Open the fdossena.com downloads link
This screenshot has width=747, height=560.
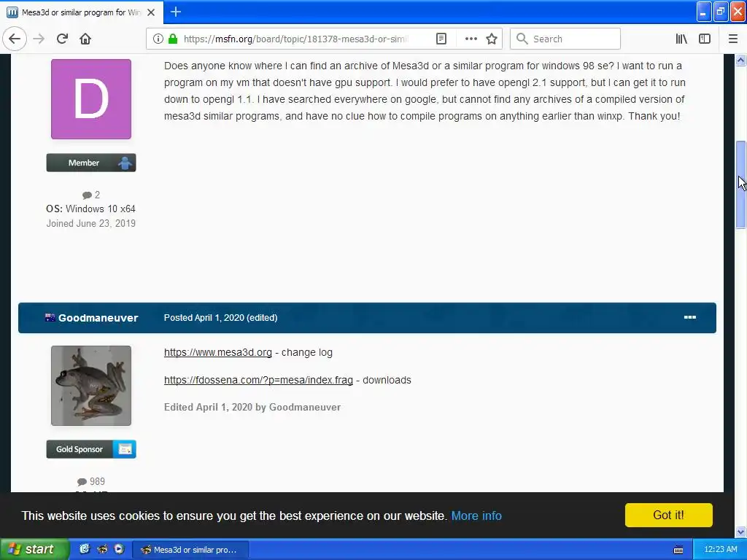[x=258, y=380]
